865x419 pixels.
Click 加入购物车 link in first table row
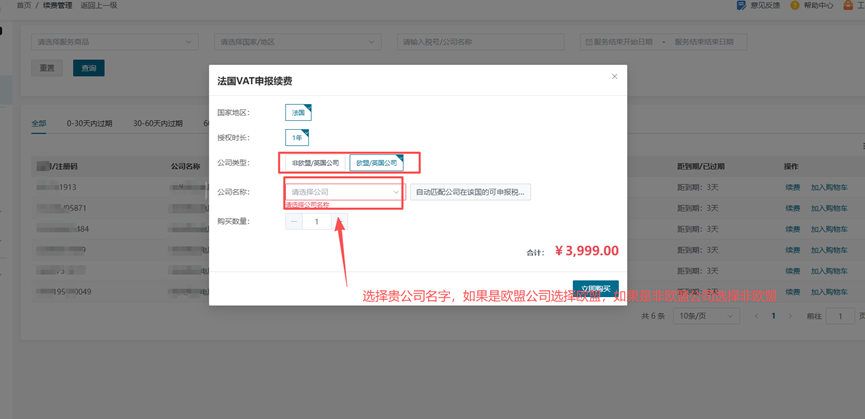[x=829, y=187]
